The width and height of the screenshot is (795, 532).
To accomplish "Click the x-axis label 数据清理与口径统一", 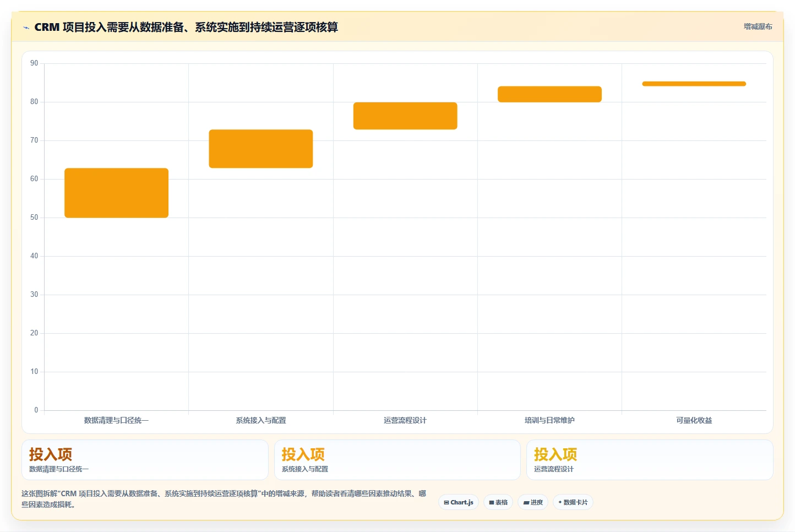I will (116, 420).
